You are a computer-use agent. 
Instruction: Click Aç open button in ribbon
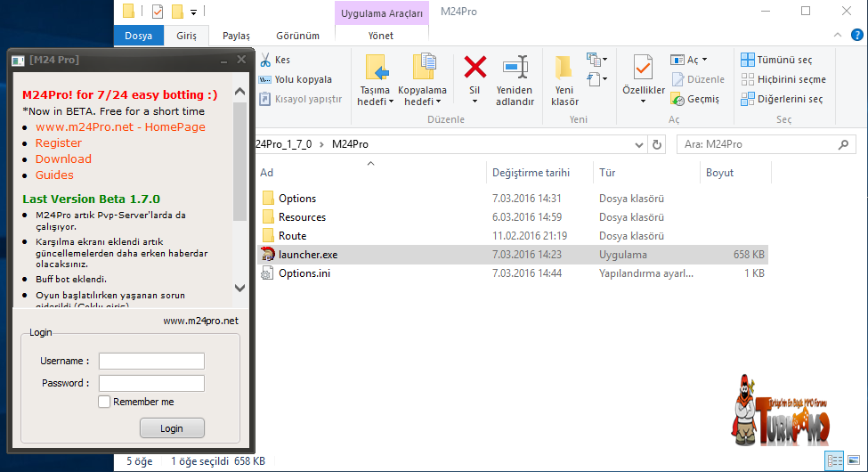click(x=685, y=60)
